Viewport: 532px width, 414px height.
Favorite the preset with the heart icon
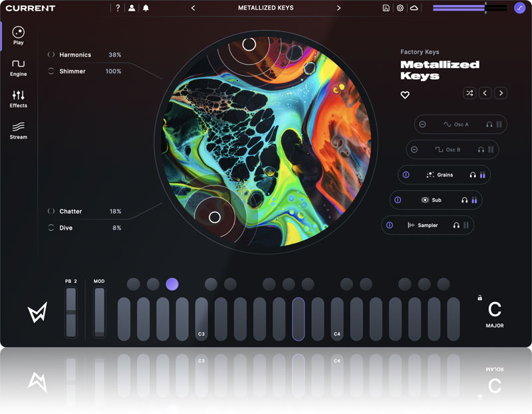coord(405,95)
